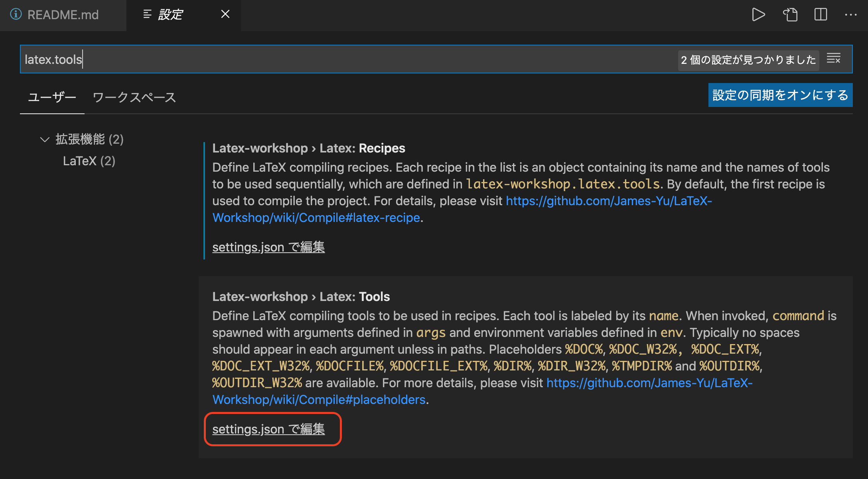Screen dimensions: 868x479
Task: Open the Compile#placeholders wiki link
Action: [x=482, y=391]
